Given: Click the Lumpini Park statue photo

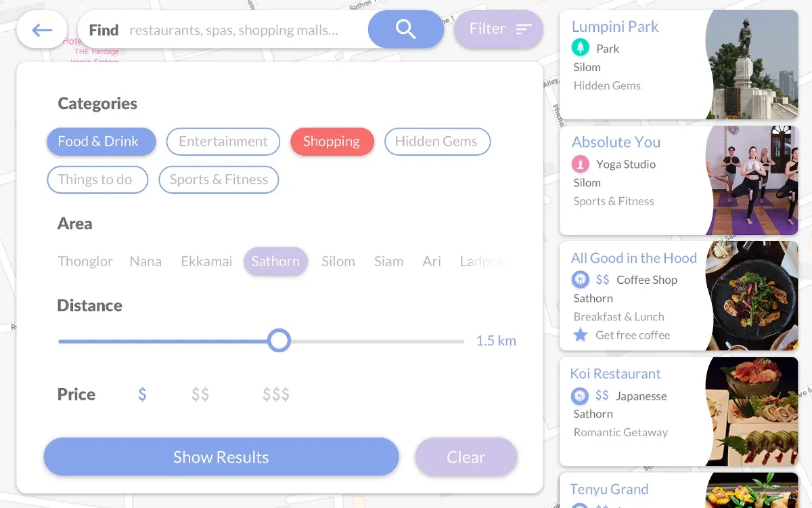Looking at the screenshot, I should pos(752,65).
